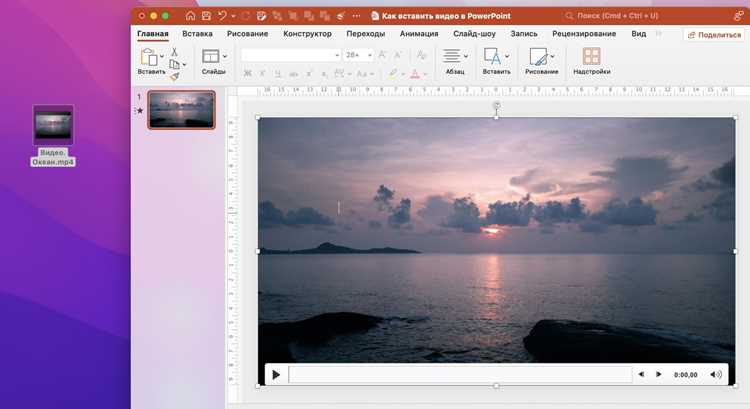Increase font size with larger A icon
Viewport: 750px width, 409px height.
click(x=383, y=55)
